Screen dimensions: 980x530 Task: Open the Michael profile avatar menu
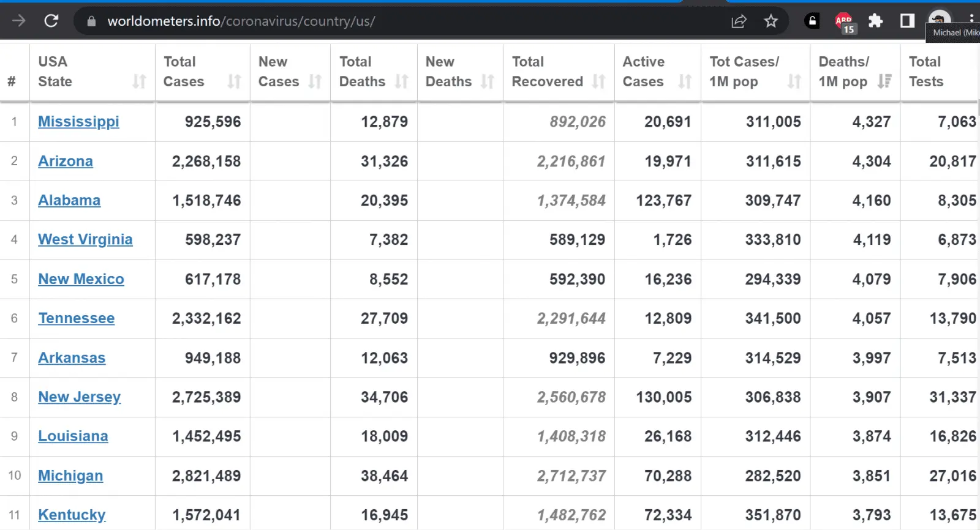pos(940,18)
